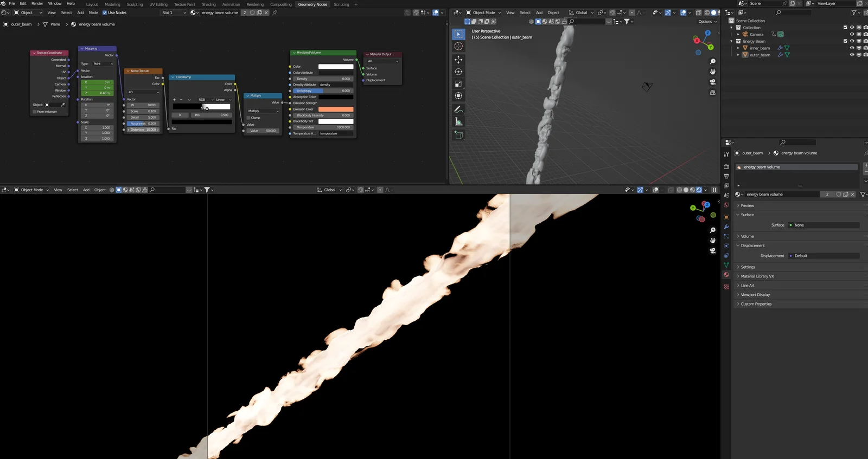Image resolution: width=868 pixels, height=459 pixels.
Task: Open the Mapping node Type dropdown
Action: [x=103, y=64]
